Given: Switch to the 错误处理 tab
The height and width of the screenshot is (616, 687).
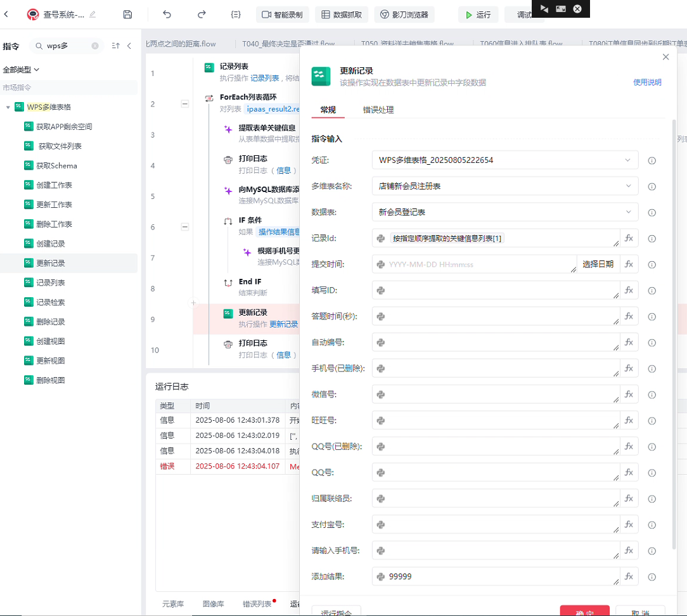Looking at the screenshot, I should click(378, 110).
